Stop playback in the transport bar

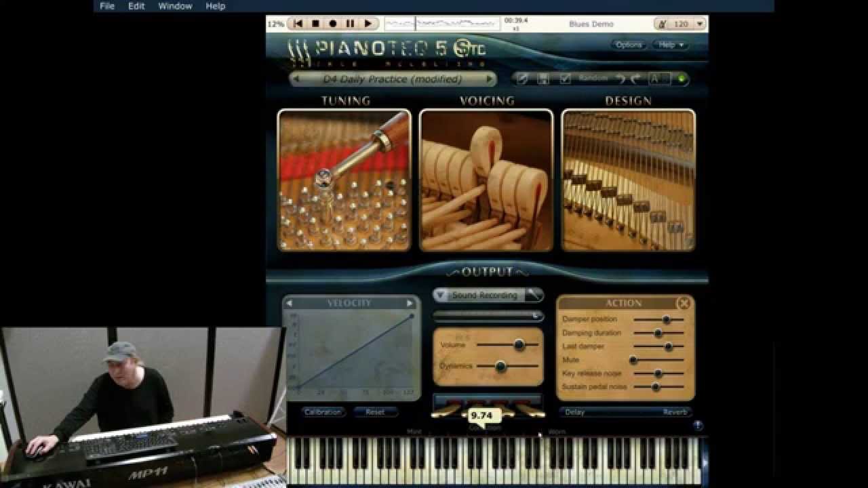point(315,24)
